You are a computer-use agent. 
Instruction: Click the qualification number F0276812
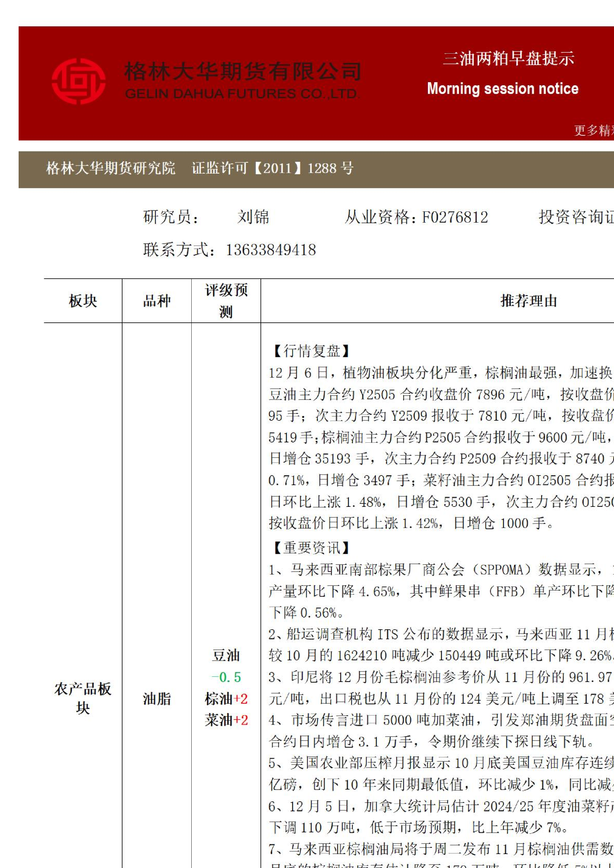pyautogui.click(x=455, y=217)
